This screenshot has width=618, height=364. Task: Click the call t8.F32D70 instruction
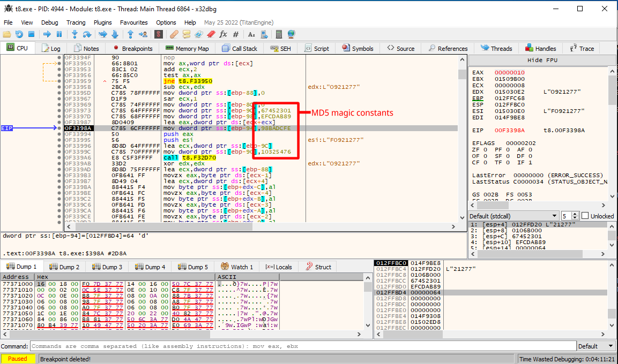(190, 157)
